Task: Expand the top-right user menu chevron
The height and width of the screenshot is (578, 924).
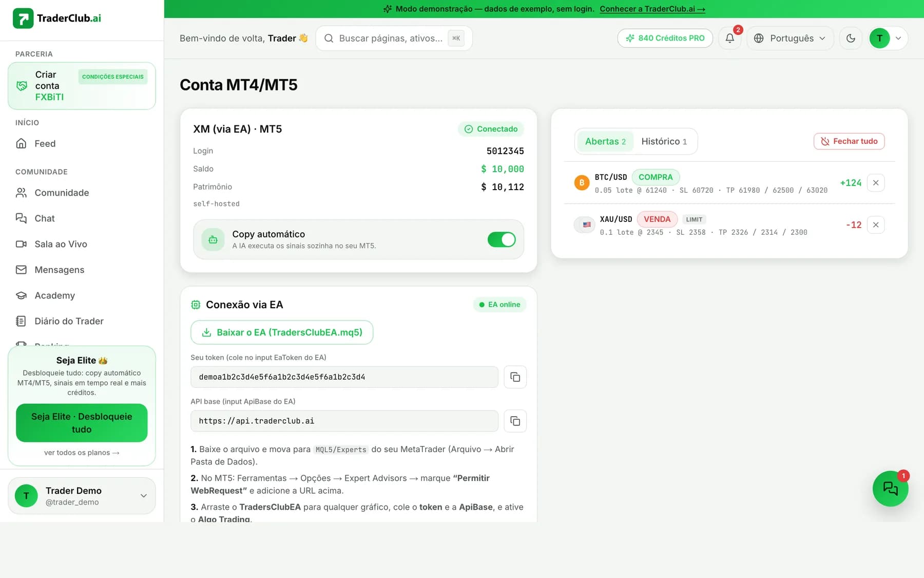Action: tap(898, 38)
